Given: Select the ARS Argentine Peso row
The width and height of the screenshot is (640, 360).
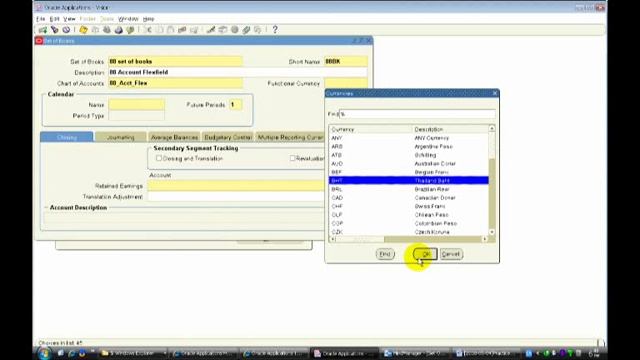Looking at the screenshot, I should pyautogui.click(x=409, y=146).
